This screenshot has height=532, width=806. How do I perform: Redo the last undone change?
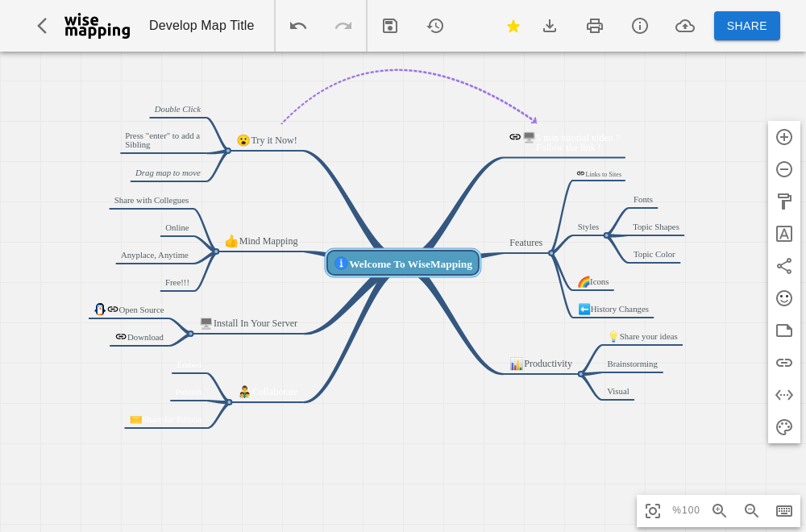[343, 26]
